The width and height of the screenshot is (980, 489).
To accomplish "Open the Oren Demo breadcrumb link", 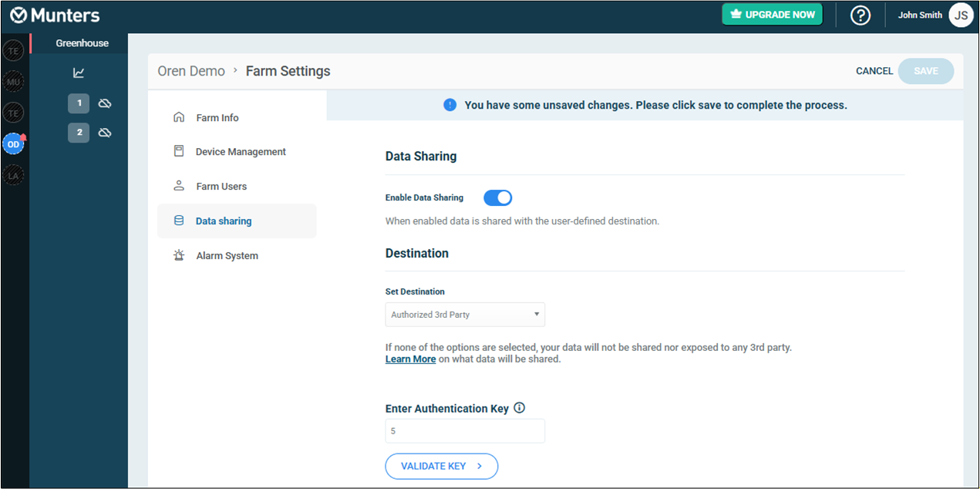I will (x=191, y=70).
